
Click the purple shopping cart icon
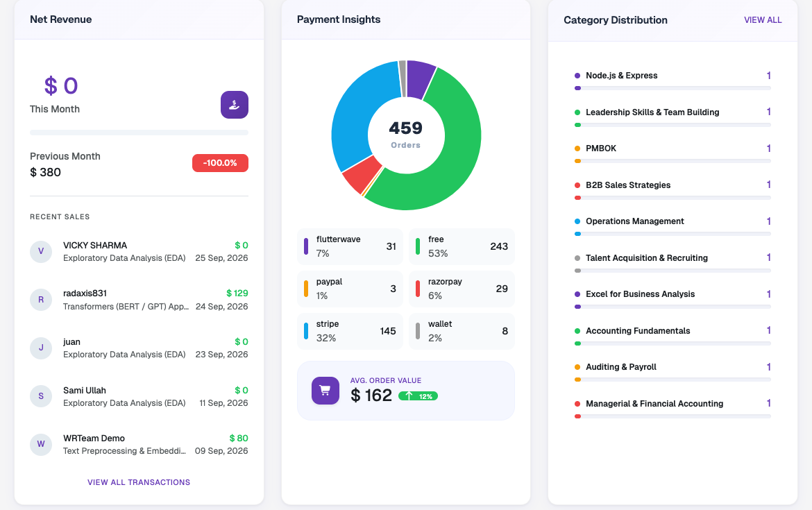click(325, 391)
